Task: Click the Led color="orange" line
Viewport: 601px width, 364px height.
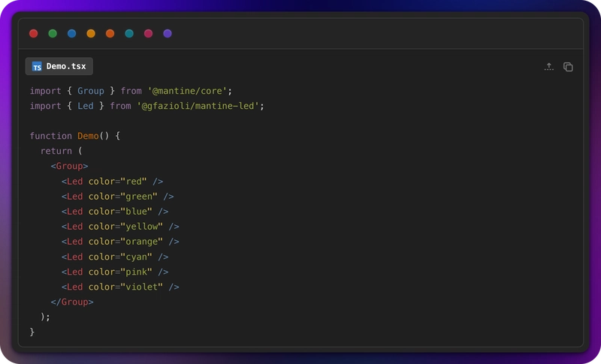Action: point(120,242)
